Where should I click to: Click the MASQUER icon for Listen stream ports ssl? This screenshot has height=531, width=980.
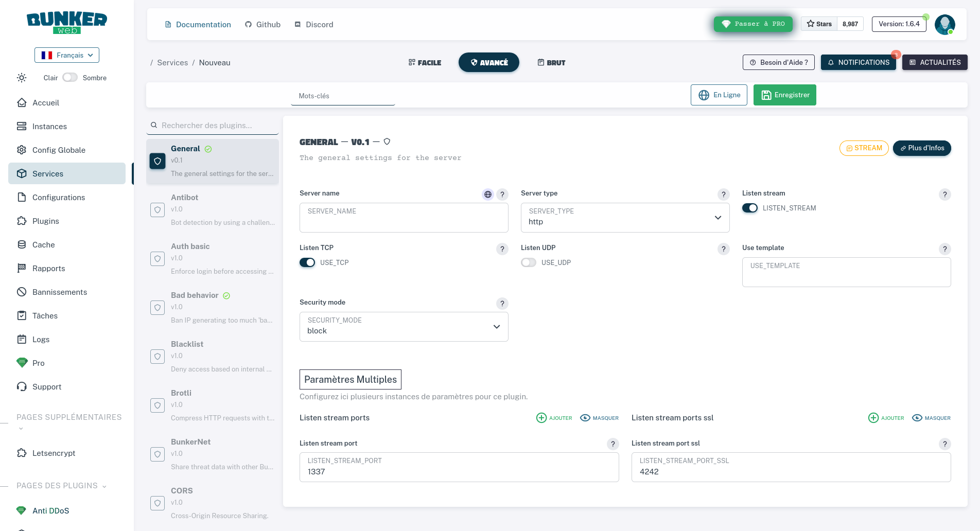pos(918,418)
